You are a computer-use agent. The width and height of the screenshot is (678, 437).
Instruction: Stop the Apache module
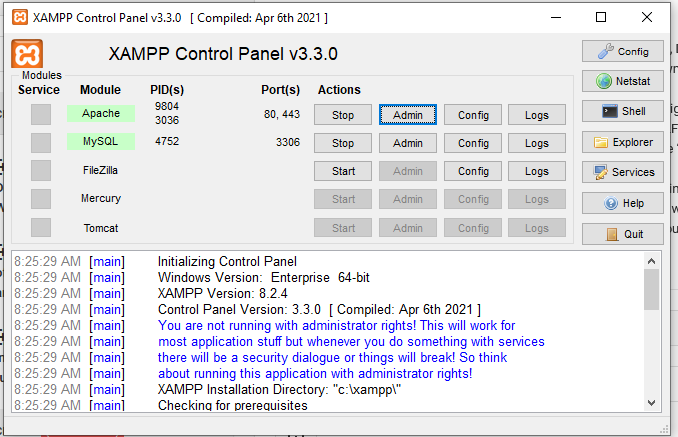tap(343, 115)
